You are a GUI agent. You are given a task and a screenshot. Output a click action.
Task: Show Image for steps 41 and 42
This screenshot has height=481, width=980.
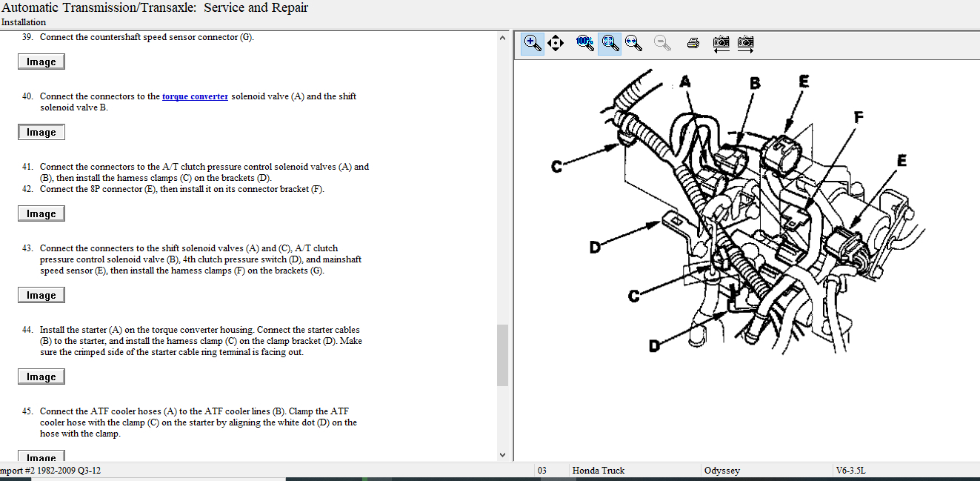(x=41, y=213)
